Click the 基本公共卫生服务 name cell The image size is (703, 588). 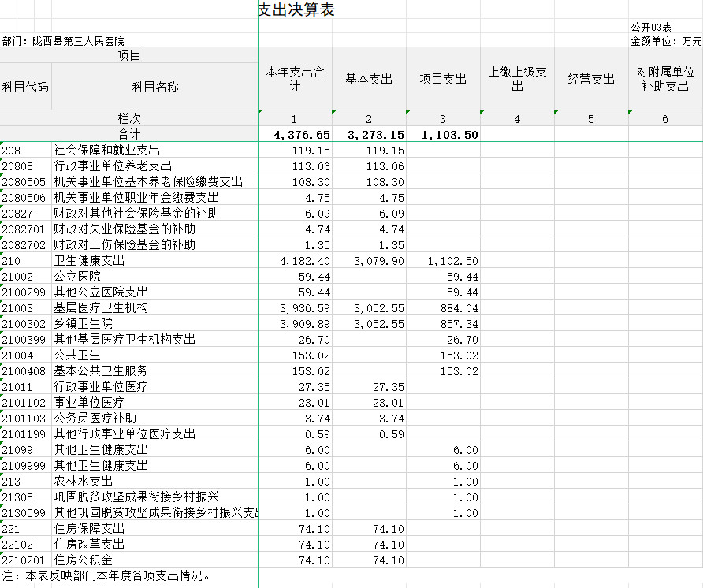[101, 371]
